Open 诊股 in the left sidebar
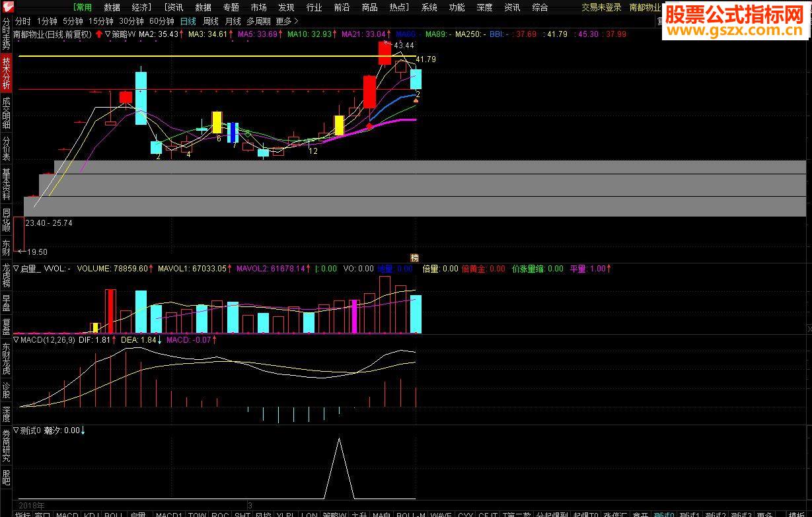 click(x=6, y=390)
